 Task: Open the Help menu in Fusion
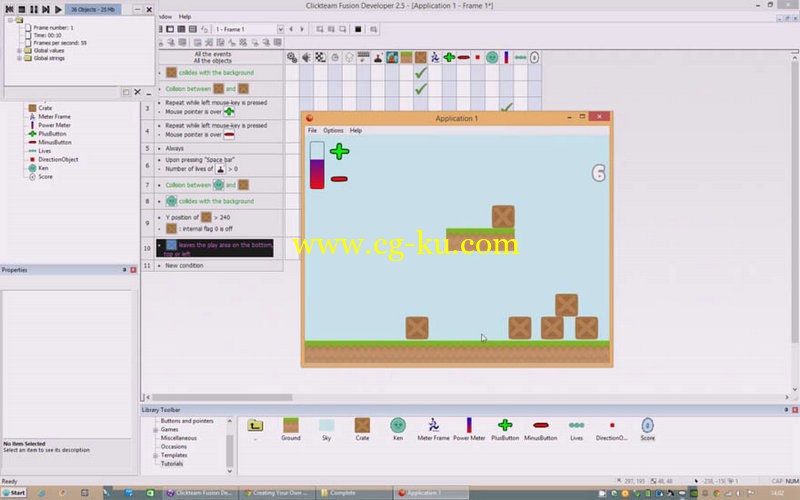(x=185, y=17)
